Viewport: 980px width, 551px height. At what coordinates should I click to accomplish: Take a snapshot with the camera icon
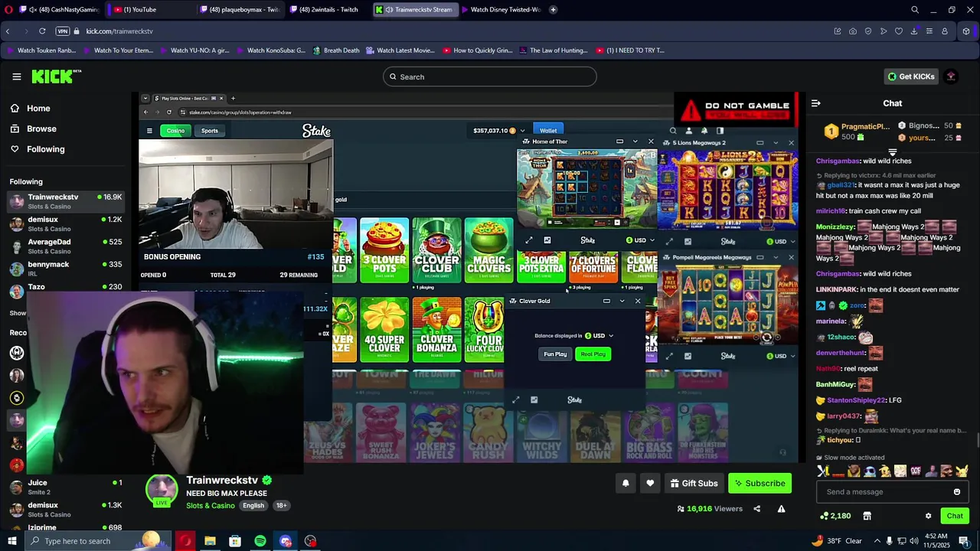(853, 31)
